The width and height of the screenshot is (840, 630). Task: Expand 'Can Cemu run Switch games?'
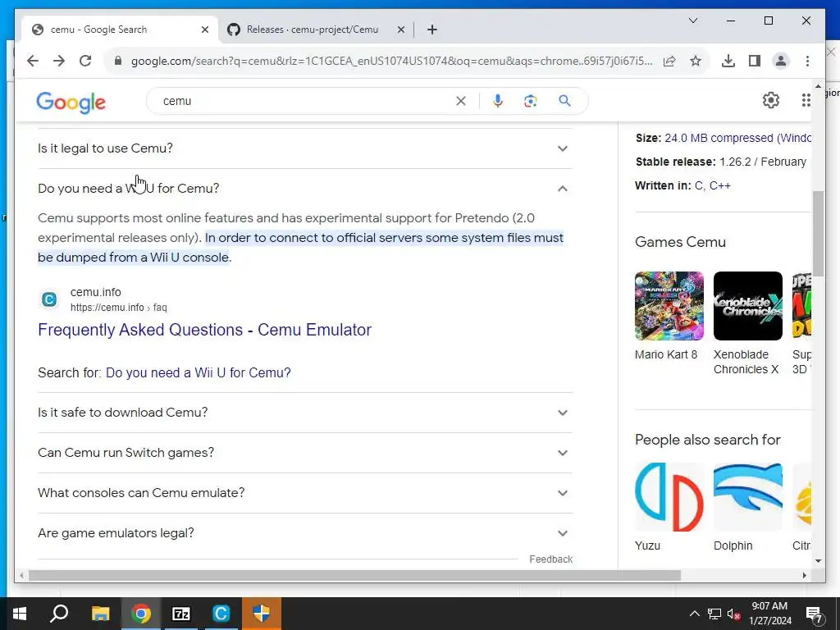coord(304,453)
